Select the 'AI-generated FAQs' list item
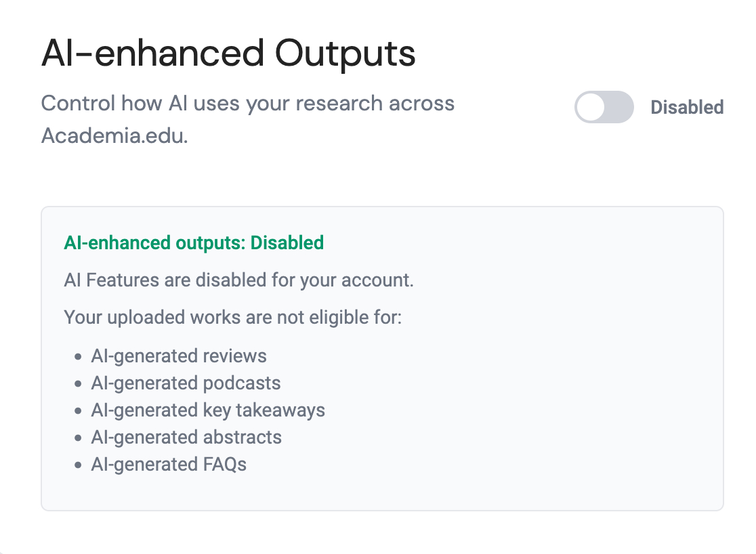This screenshot has height=554, width=756. coord(169,465)
